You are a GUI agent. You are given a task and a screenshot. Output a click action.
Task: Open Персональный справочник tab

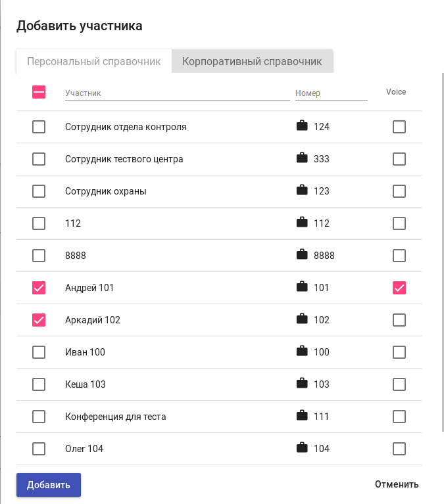click(94, 62)
